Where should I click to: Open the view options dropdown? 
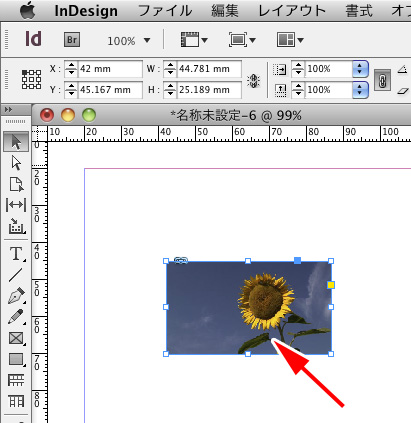[194, 40]
